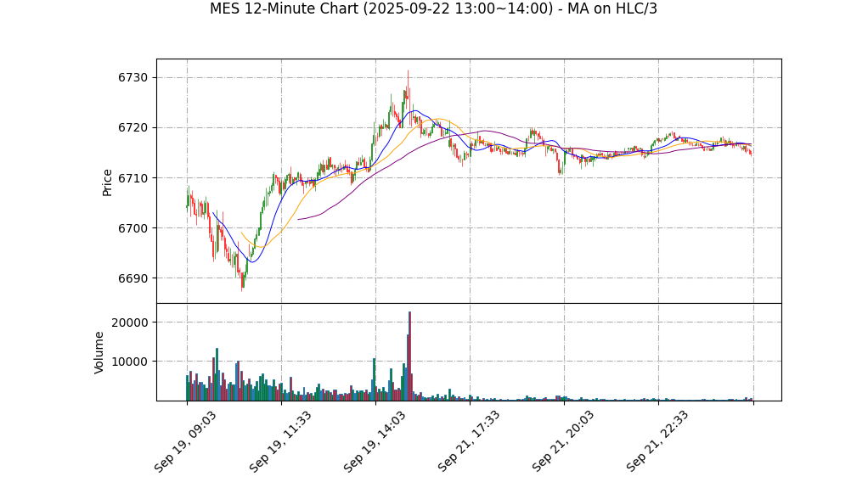Select the 6700 price axis label
The height and width of the screenshot is (488, 868).
pyautogui.click(x=132, y=228)
